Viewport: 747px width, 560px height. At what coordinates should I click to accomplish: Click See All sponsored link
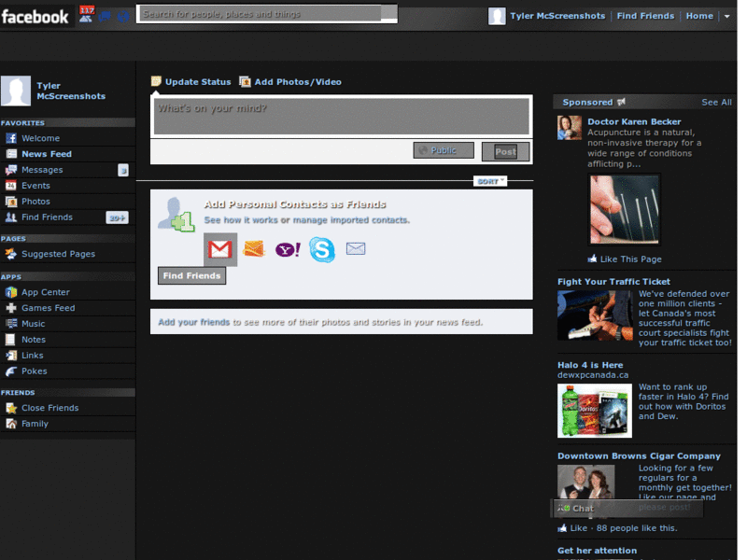click(x=716, y=103)
